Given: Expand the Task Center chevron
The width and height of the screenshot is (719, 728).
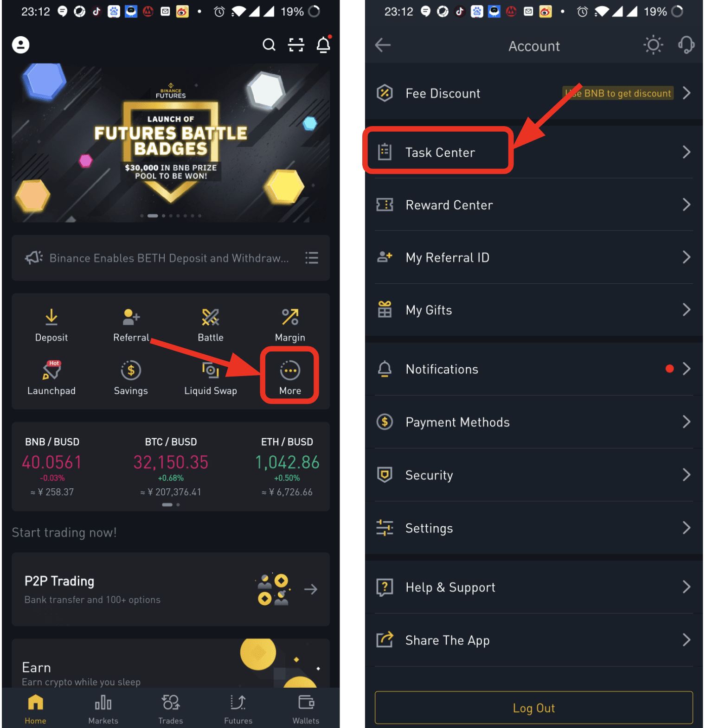Looking at the screenshot, I should point(687,152).
